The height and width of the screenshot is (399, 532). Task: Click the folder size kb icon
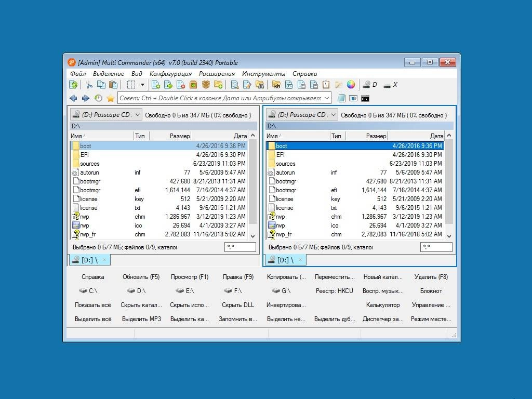(x=276, y=85)
